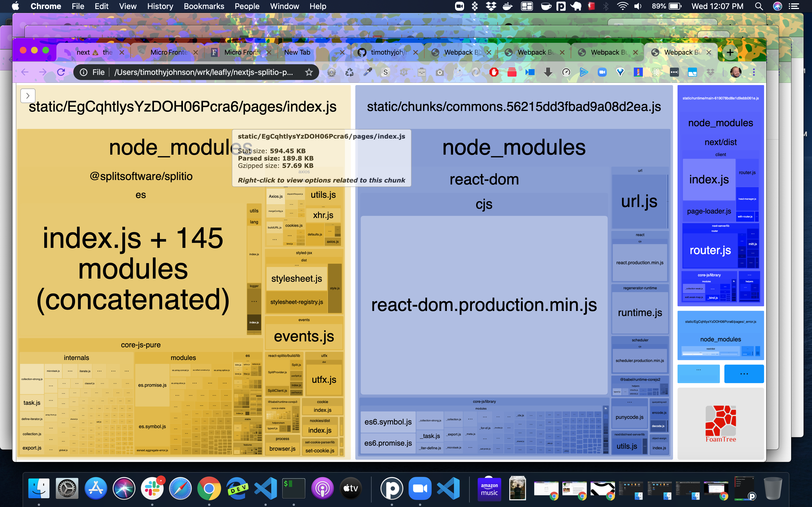The width and height of the screenshot is (812, 507).
Task: Click the React DevTools extension icon
Action: (x=656, y=72)
